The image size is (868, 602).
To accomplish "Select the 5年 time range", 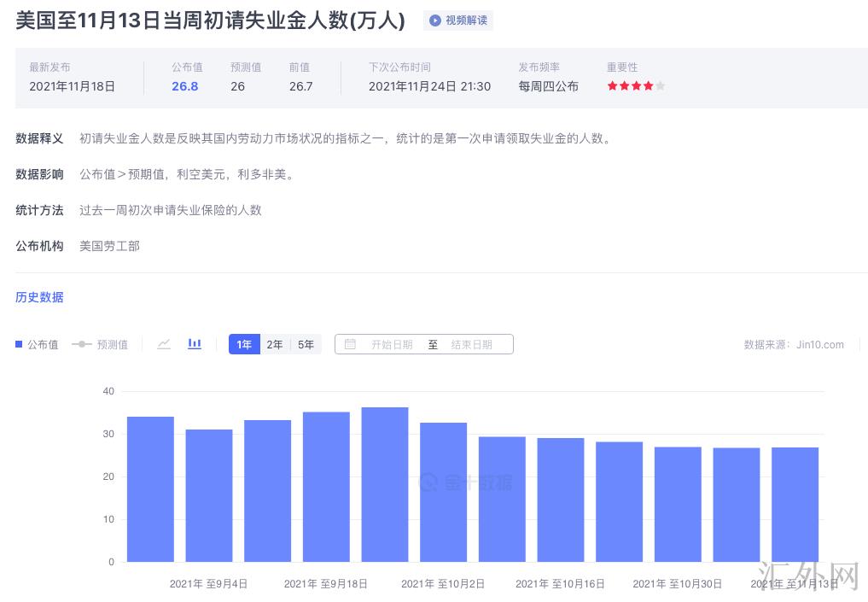I will 306,345.
